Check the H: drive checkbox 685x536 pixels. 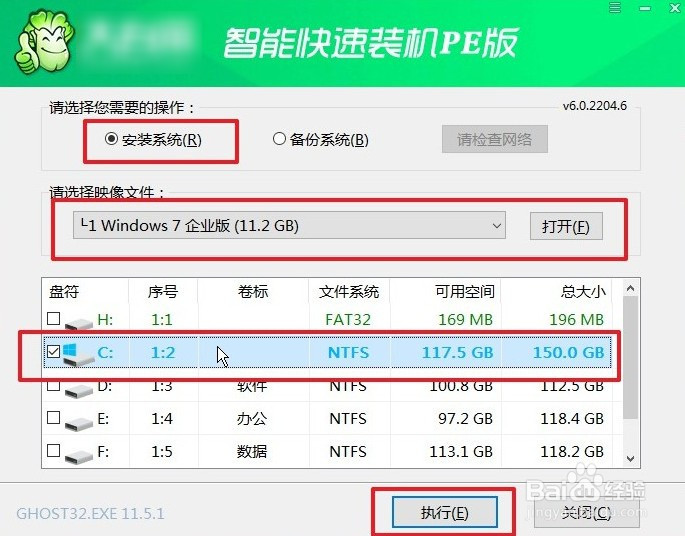click(x=53, y=318)
